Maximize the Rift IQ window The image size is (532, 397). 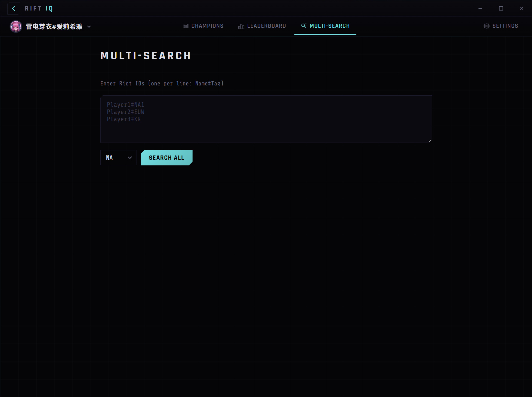(x=501, y=8)
